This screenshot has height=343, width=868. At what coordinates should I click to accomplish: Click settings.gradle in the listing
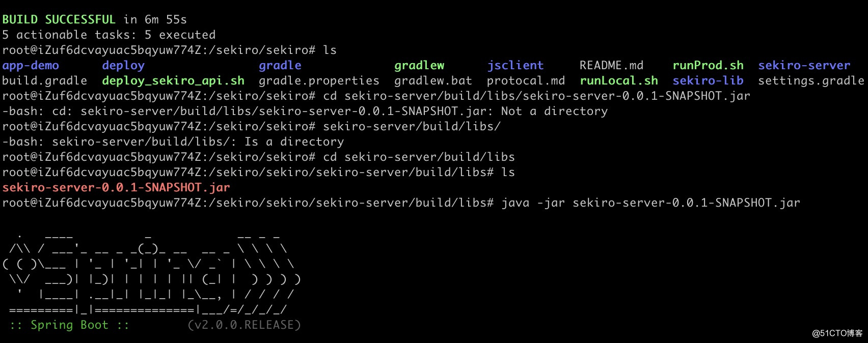pyautogui.click(x=811, y=81)
